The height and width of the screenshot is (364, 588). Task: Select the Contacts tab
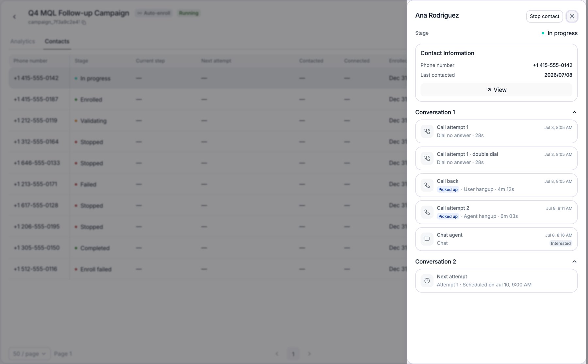(x=57, y=41)
